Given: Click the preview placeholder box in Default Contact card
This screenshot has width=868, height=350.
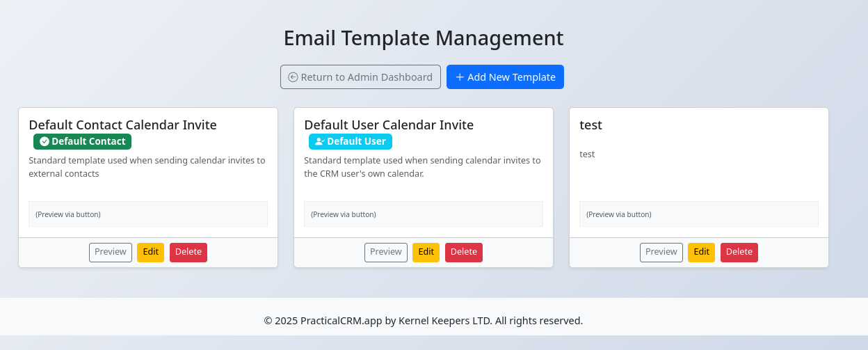Looking at the screenshot, I should 148,214.
